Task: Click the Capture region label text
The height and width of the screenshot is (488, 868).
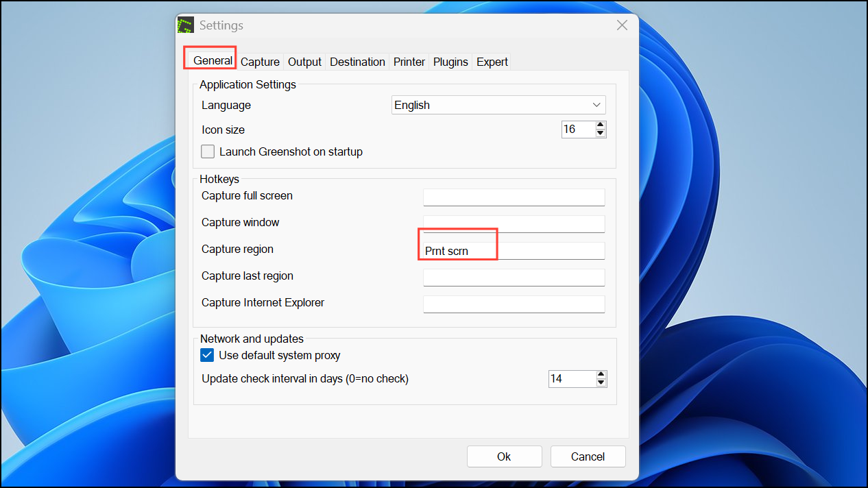Action: click(237, 249)
